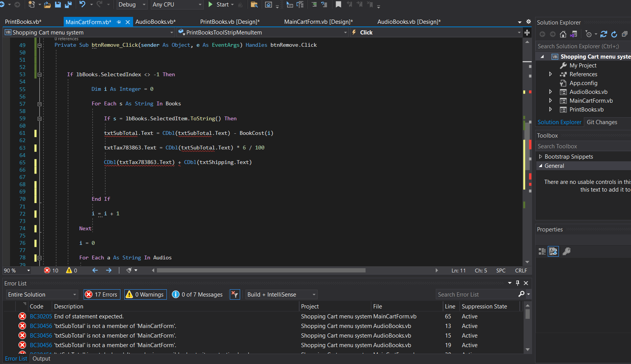Open the Output tab at bottom
Screen dimensions: 631x364
[x=41, y=359]
